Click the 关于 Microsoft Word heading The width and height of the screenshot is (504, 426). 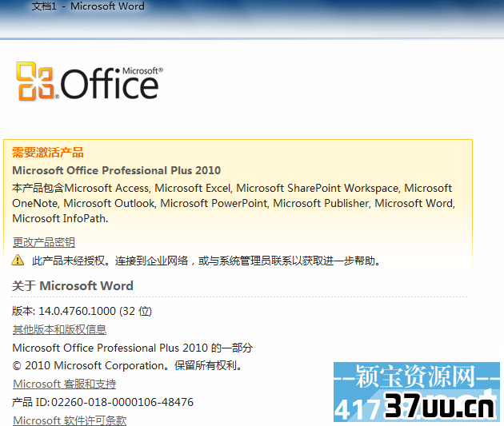[73, 285]
